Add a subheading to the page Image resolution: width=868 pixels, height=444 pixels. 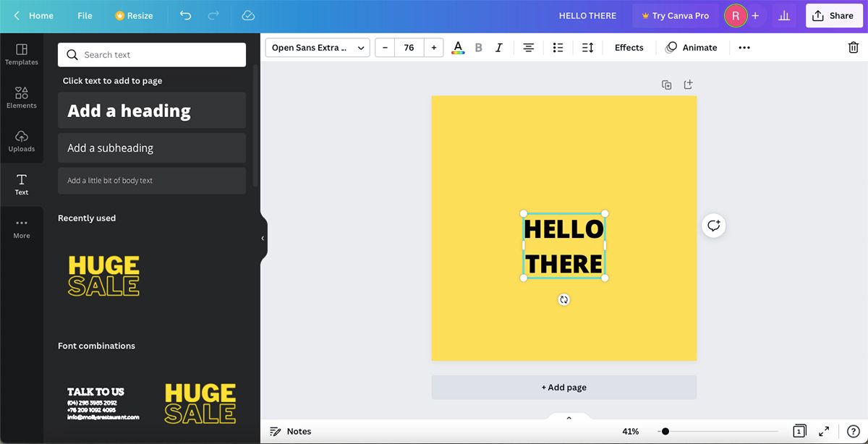tap(152, 148)
